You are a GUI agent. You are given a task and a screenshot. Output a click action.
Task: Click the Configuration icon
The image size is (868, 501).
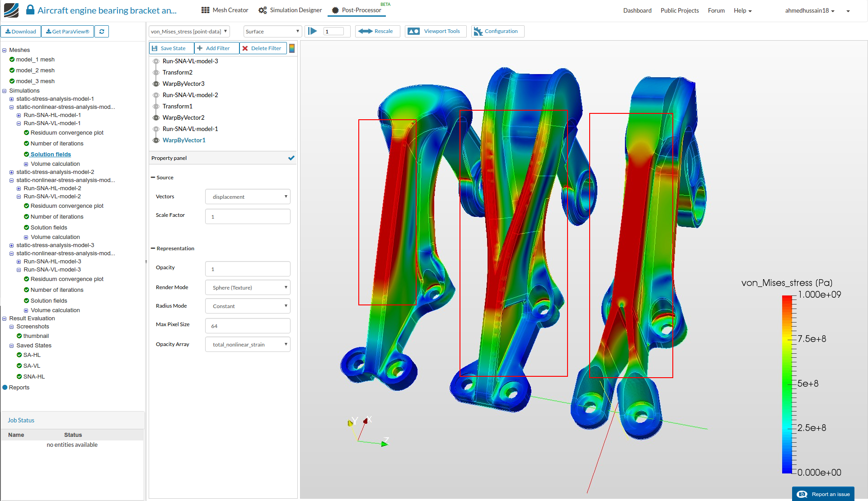point(478,31)
